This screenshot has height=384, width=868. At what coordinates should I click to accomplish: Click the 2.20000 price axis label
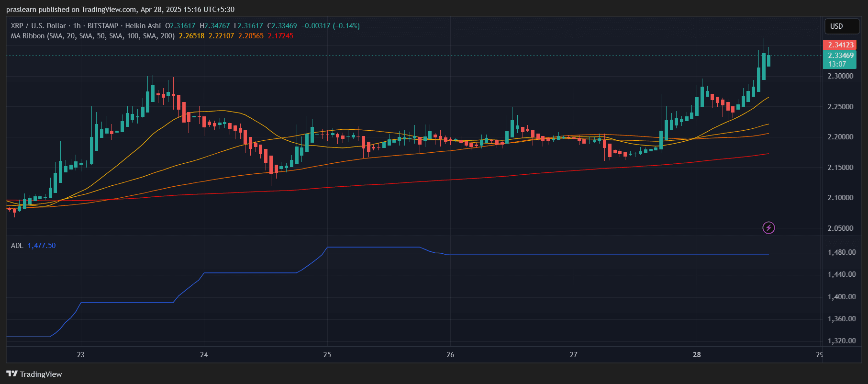[x=840, y=137]
